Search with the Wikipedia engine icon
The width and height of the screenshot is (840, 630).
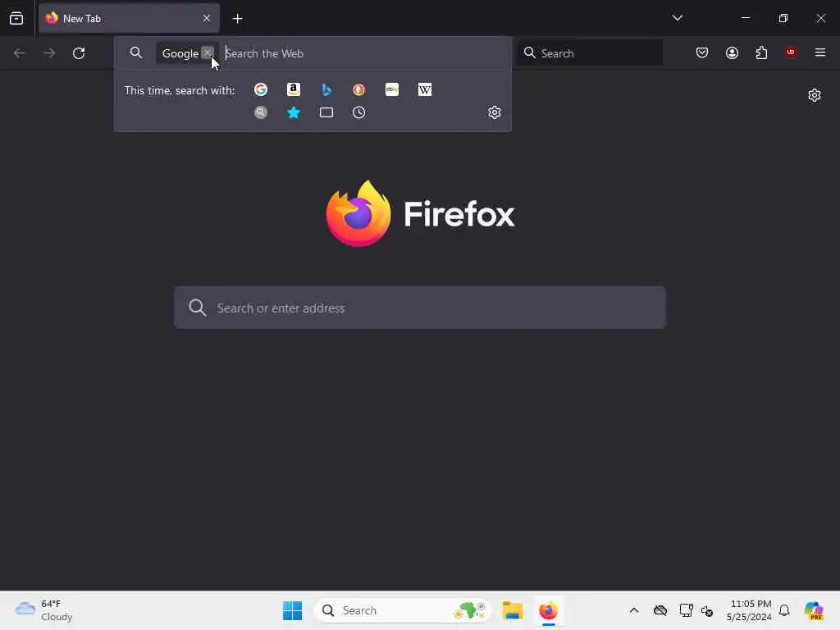425,89
